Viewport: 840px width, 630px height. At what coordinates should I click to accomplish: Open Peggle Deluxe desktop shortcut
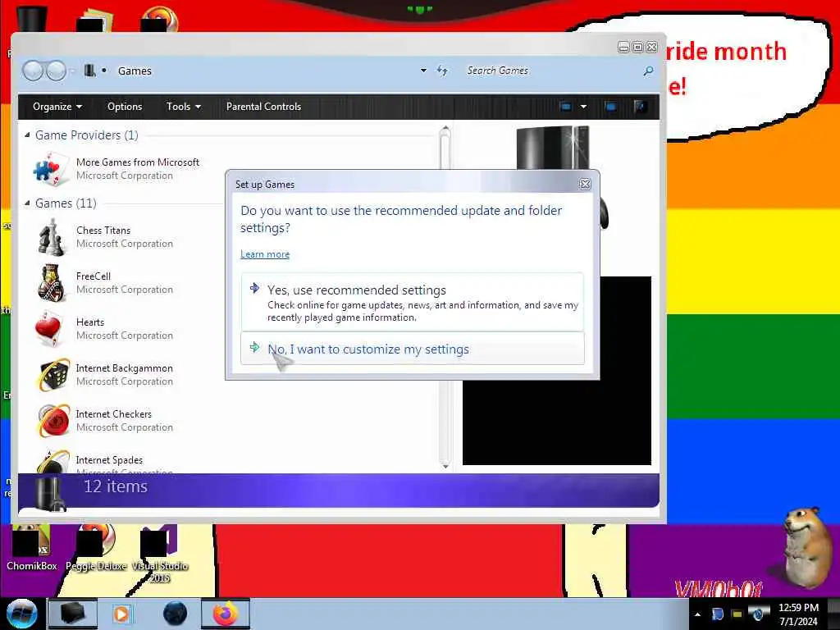pos(97,548)
